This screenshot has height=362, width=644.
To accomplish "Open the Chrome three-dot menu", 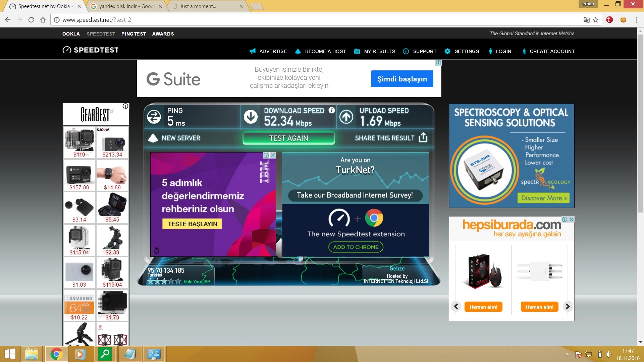I will click(637, 20).
